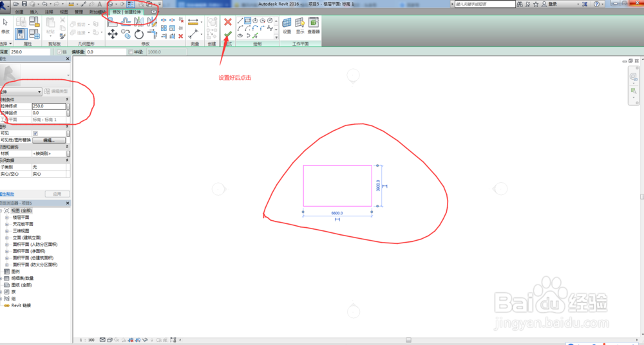Click the green checkmark Finish Edit Mode
Screen dimensions: 644x345
click(228, 35)
